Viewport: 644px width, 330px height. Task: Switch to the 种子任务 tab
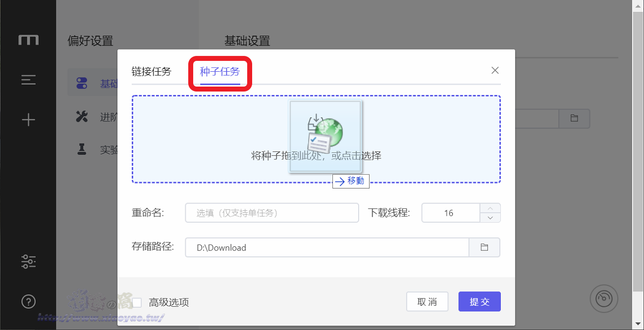pos(220,71)
